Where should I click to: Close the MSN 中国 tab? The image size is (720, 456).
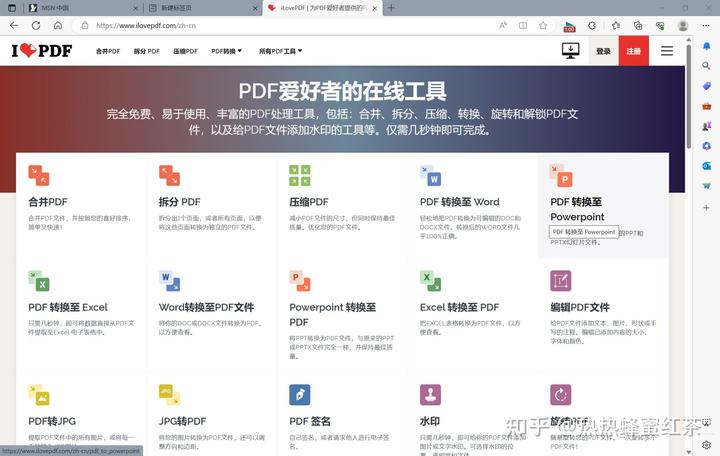pos(135,8)
